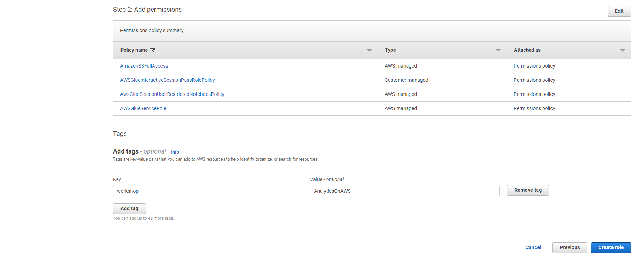Sort by Policy name column arrow
644x259 pixels.
[x=369, y=50]
